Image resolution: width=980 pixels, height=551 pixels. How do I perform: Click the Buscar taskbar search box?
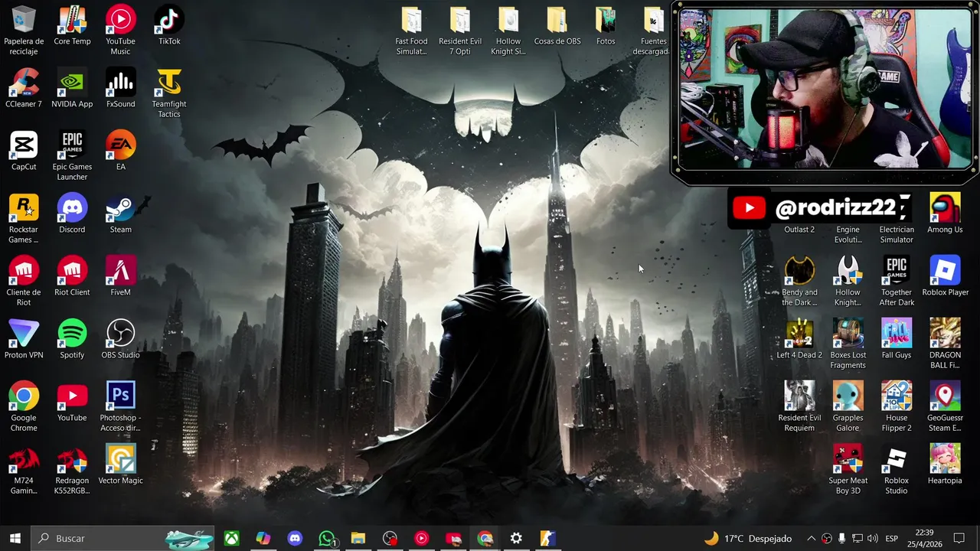coord(123,538)
